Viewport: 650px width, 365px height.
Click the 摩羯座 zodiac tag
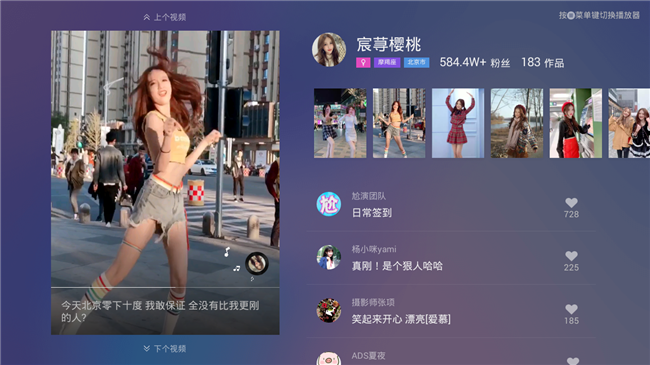[387, 63]
